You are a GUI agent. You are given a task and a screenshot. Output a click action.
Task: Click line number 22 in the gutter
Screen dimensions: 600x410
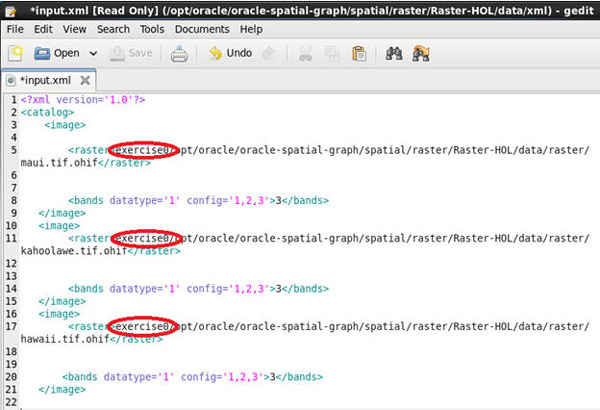point(11,402)
